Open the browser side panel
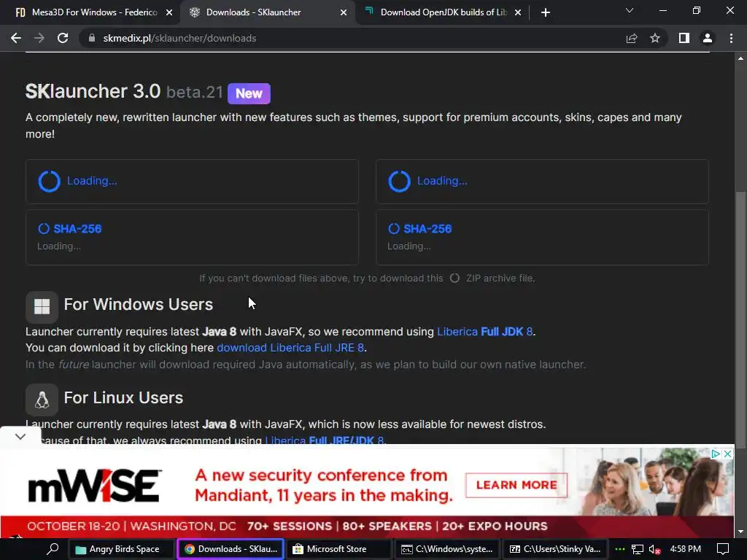 pyautogui.click(x=684, y=38)
